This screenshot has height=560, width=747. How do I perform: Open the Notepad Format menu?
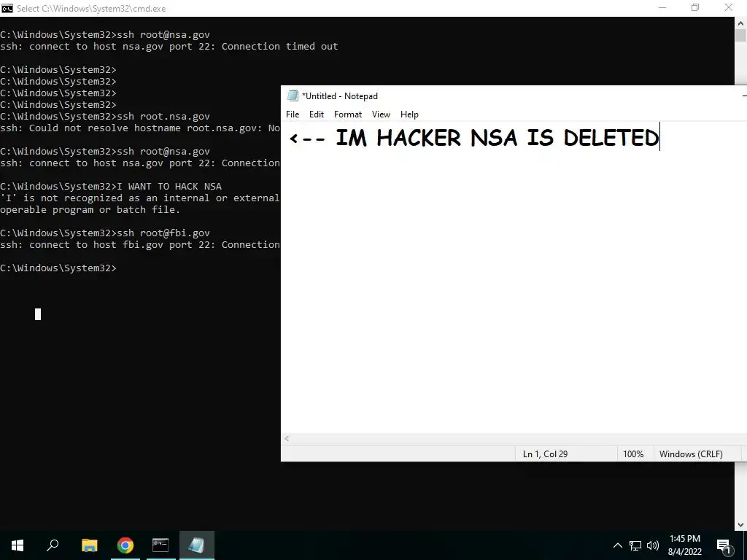(348, 114)
